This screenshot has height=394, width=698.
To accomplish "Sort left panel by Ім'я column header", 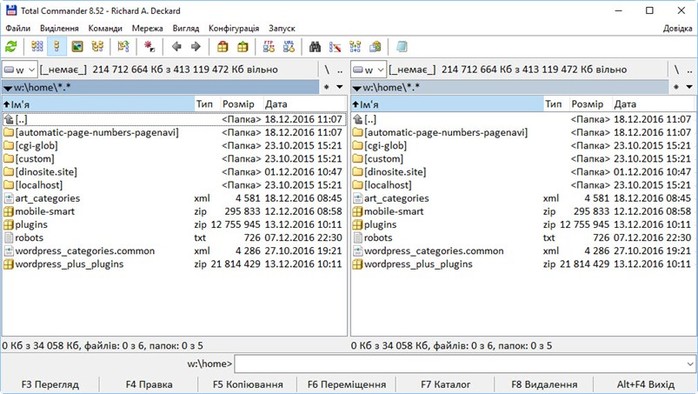I will (98, 104).
